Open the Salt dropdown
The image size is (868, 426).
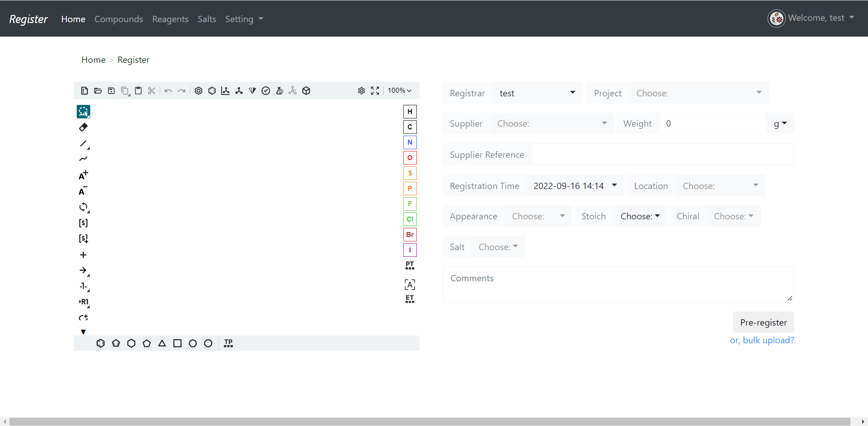coord(498,247)
